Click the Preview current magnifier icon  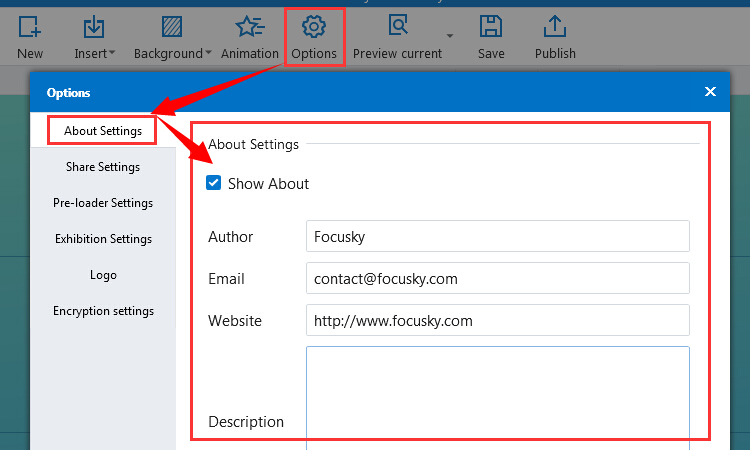point(397,26)
